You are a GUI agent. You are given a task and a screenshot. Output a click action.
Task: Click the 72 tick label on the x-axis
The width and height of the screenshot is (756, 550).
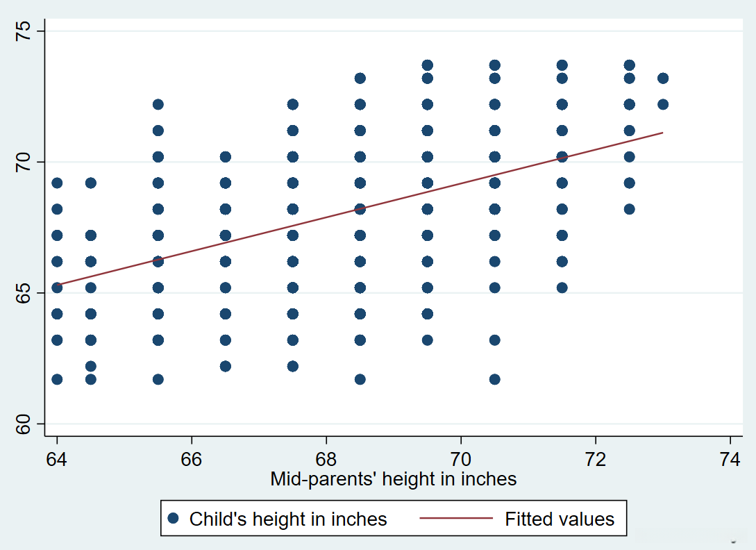tap(596, 458)
